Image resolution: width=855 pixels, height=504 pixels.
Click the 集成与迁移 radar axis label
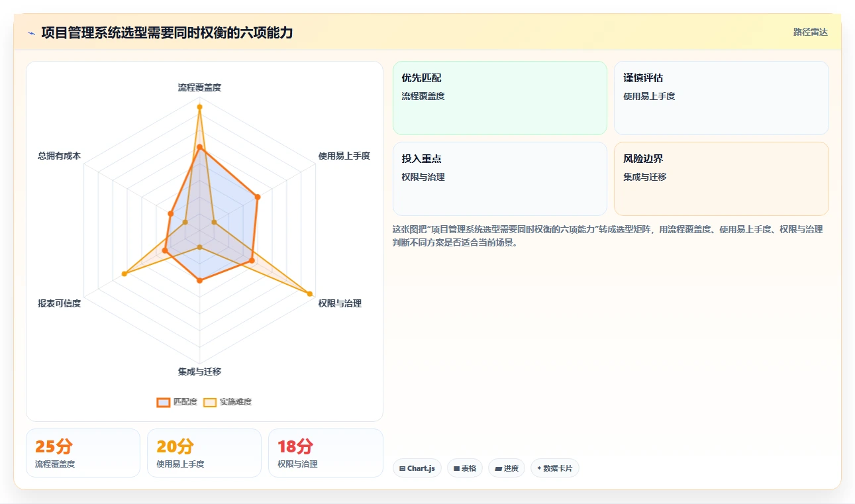199,372
